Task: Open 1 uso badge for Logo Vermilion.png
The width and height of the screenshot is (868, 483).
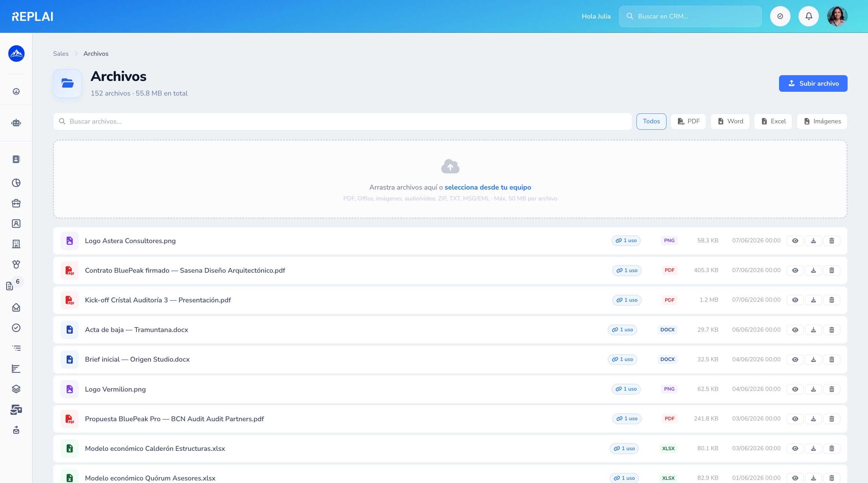Action: [626, 389]
